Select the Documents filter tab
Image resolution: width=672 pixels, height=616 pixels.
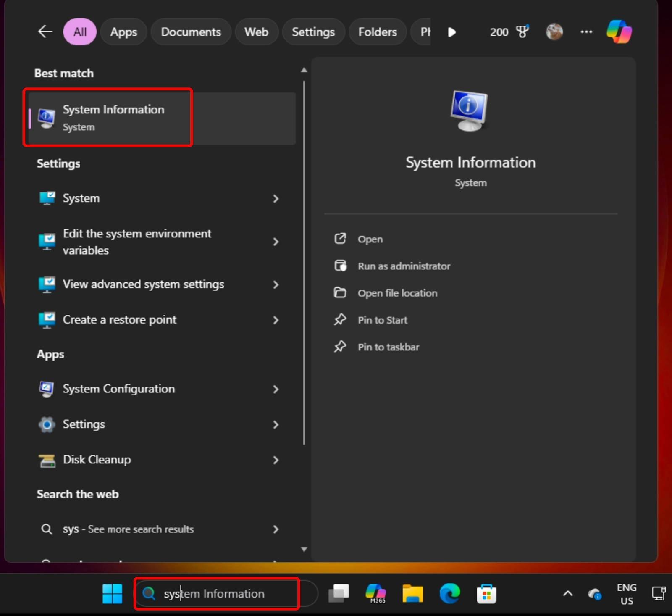[191, 32]
